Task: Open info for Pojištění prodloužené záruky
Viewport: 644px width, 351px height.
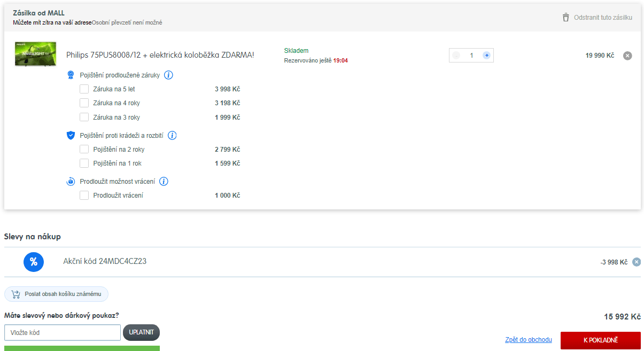Action: (x=168, y=75)
